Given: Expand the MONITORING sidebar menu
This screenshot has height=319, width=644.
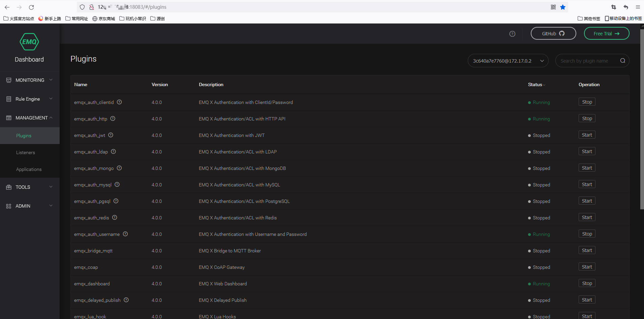Looking at the screenshot, I should pos(30,80).
